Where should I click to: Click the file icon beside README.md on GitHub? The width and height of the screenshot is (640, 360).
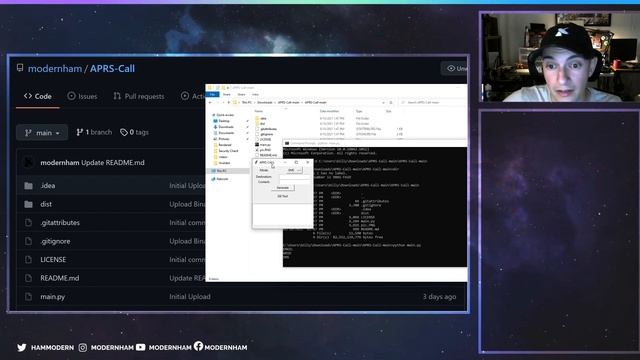click(x=28, y=278)
